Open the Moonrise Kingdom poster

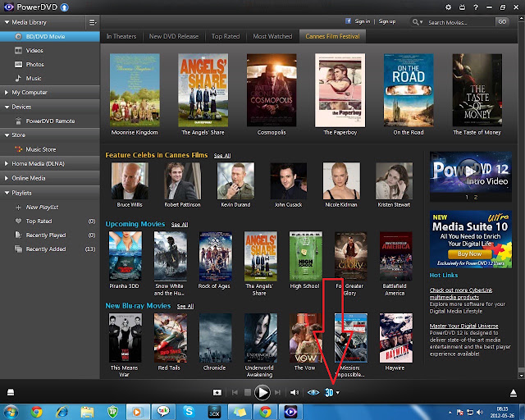click(135, 90)
